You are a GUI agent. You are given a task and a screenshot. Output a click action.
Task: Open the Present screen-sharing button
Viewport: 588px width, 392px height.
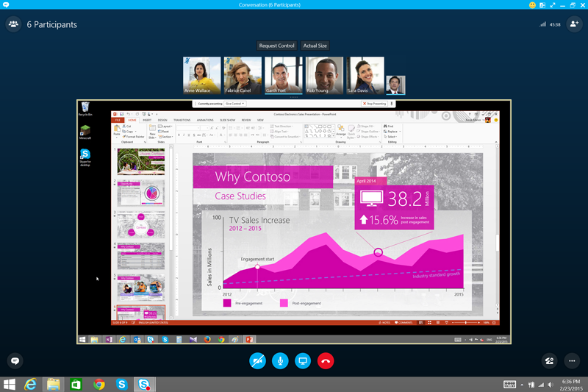tap(303, 361)
